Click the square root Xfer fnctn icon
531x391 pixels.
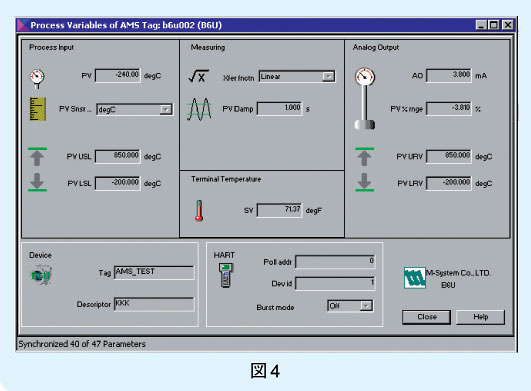[198, 76]
